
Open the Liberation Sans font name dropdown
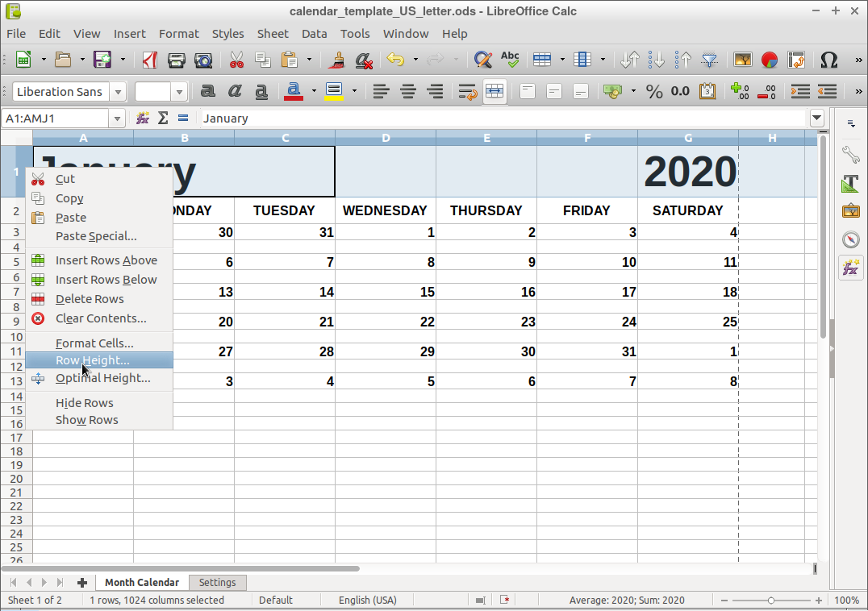118,91
